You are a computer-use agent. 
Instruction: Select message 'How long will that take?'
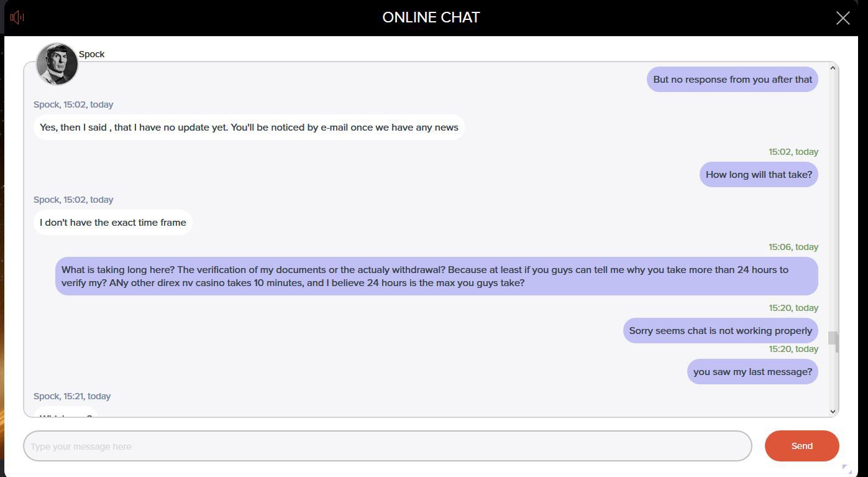(759, 175)
